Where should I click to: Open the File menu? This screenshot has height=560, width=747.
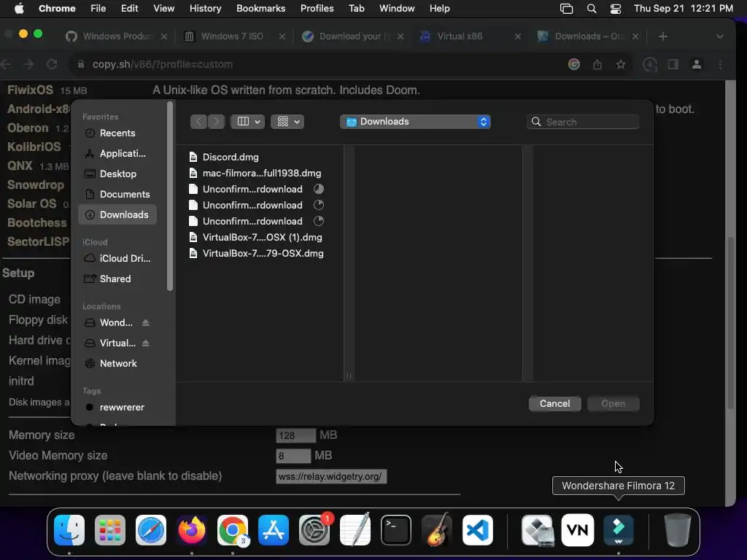(x=98, y=9)
